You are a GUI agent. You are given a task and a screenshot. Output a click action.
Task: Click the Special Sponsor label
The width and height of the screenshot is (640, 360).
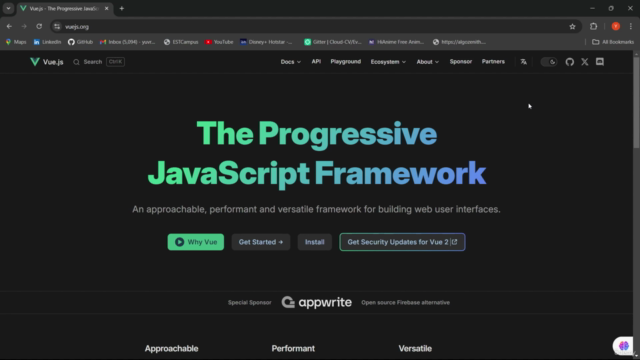249,302
